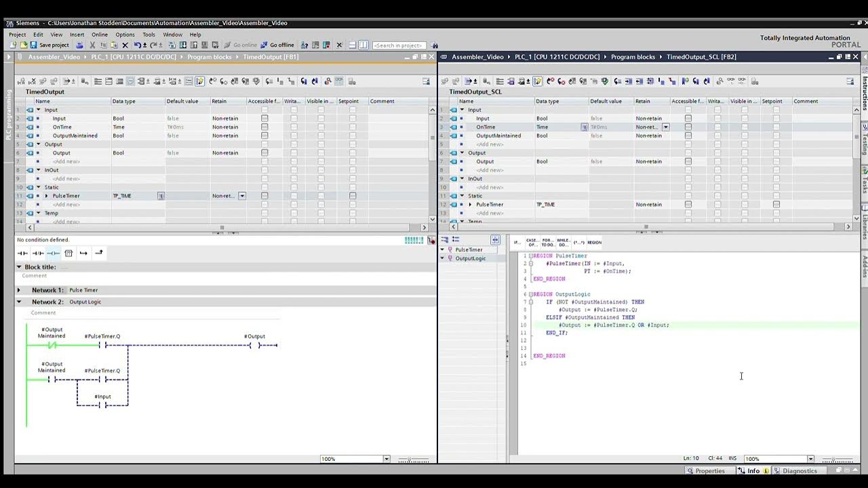The image size is (868, 488).
Task: Open the Help menu
Action: pos(195,35)
